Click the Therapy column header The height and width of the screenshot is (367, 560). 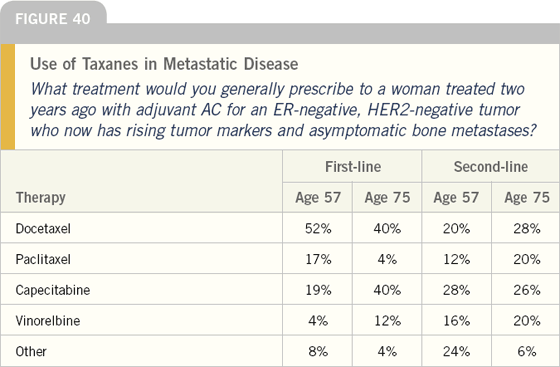[x=40, y=198]
